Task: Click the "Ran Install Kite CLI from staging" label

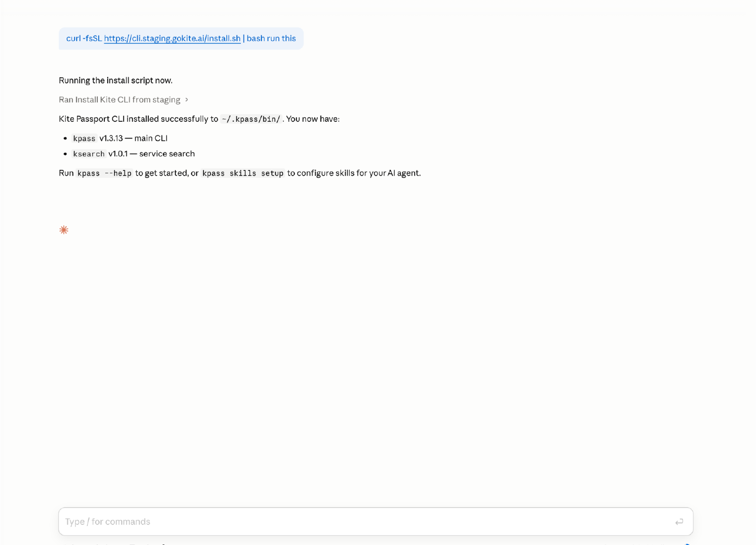Action: (x=119, y=100)
